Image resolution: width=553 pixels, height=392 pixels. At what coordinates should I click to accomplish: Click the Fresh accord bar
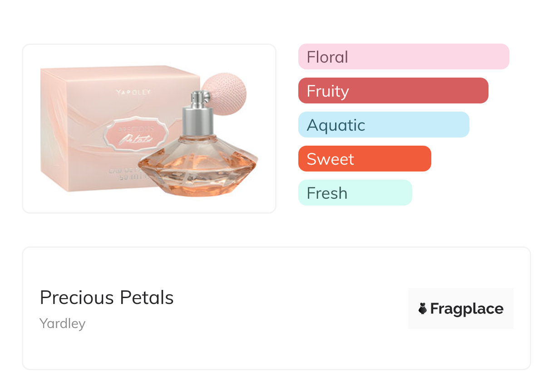(355, 193)
